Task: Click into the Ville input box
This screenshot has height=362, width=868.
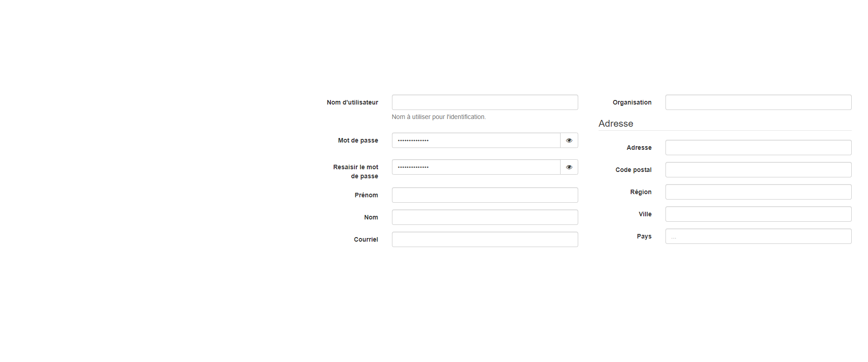Action: [758, 214]
